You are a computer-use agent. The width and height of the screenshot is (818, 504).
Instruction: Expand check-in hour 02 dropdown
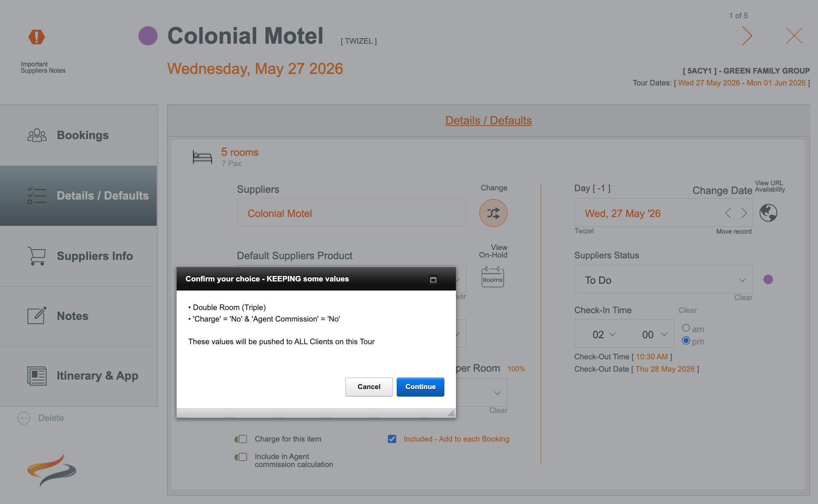[604, 334]
